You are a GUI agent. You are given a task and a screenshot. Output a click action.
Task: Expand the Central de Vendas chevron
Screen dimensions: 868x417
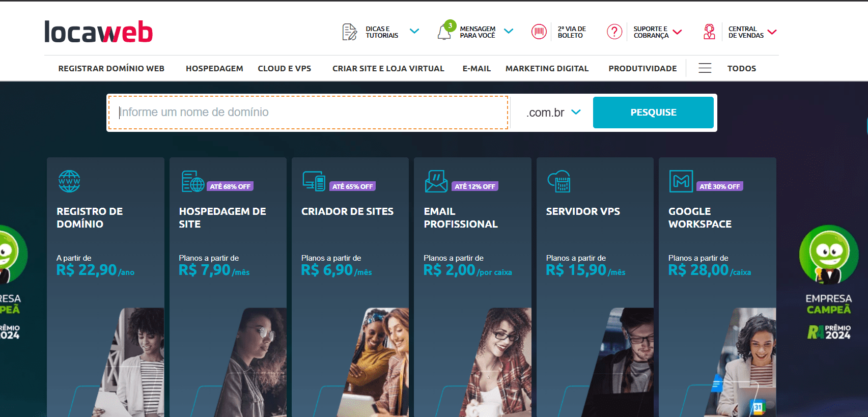(x=772, y=32)
